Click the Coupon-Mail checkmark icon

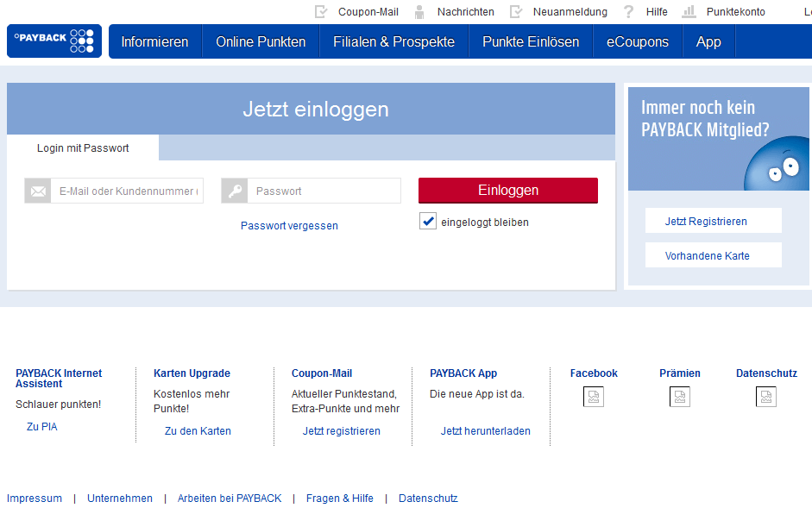point(321,11)
